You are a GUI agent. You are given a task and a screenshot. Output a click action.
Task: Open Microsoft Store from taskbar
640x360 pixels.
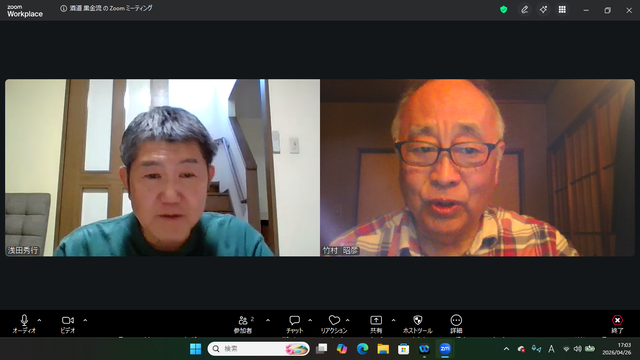click(404, 349)
